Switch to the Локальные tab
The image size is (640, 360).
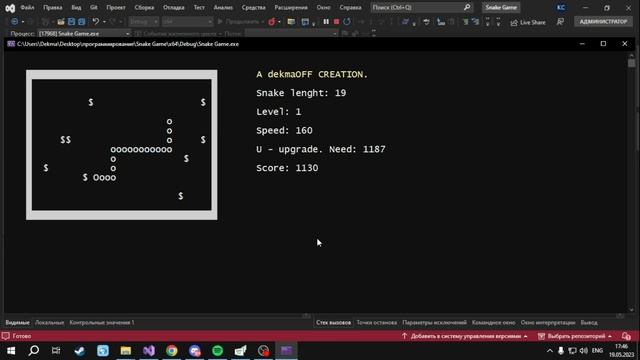tap(49, 322)
